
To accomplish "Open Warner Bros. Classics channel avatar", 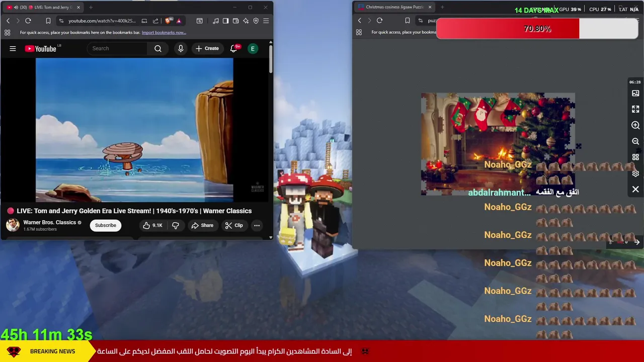I will click(x=13, y=225).
